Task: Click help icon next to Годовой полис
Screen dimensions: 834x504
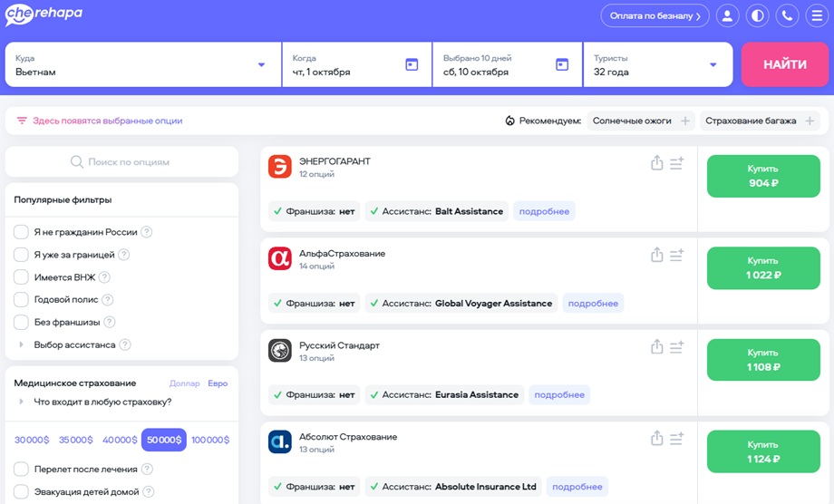Action: [x=108, y=300]
